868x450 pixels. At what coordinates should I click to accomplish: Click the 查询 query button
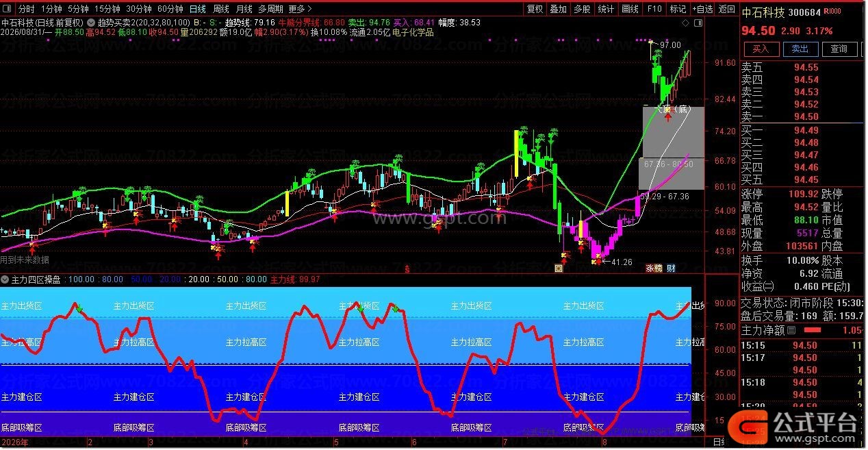(x=839, y=49)
